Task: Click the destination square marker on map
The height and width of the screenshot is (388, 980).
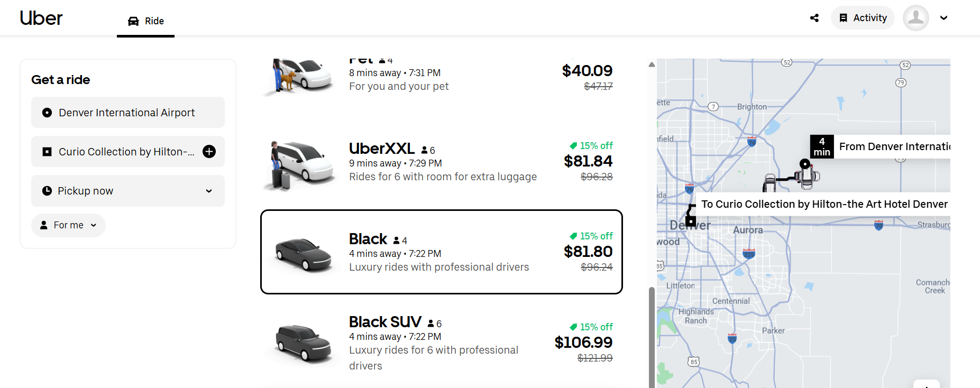Action: coord(691,221)
